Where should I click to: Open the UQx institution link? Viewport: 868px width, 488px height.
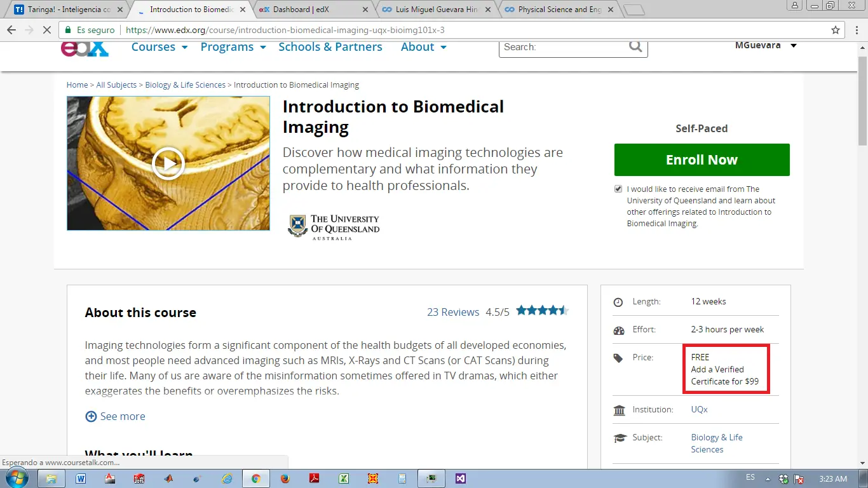700,410
